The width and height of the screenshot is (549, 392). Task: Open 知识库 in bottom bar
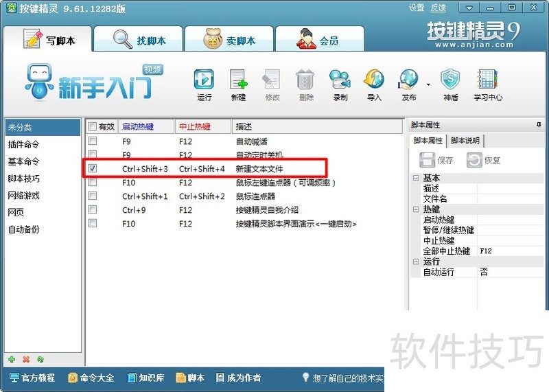(145, 378)
